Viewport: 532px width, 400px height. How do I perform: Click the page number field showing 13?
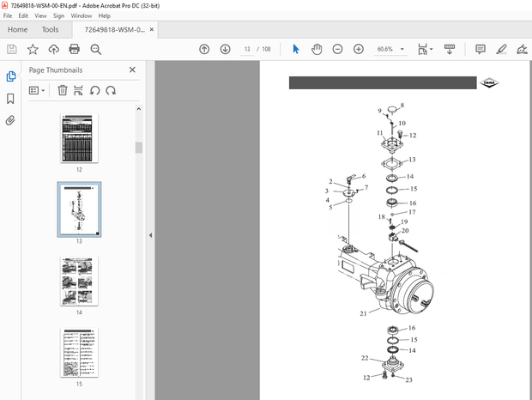(247, 49)
